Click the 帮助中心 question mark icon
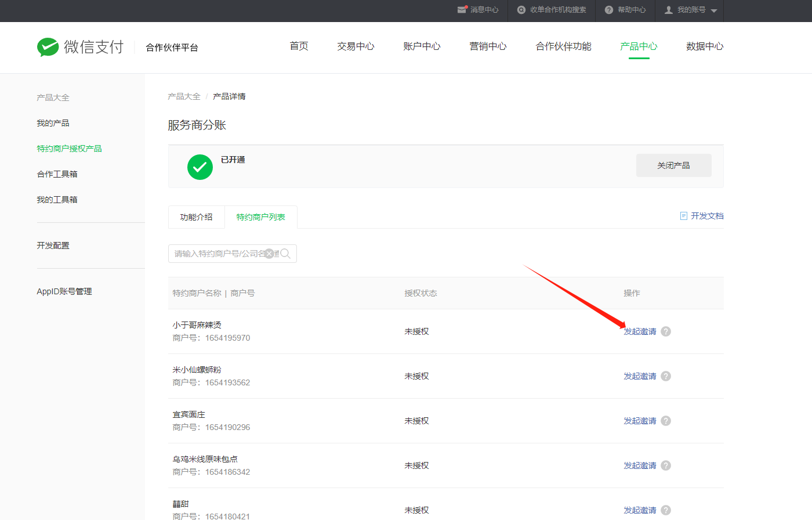The height and width of the screenshot is (520, 812). (x=609, y=10)
